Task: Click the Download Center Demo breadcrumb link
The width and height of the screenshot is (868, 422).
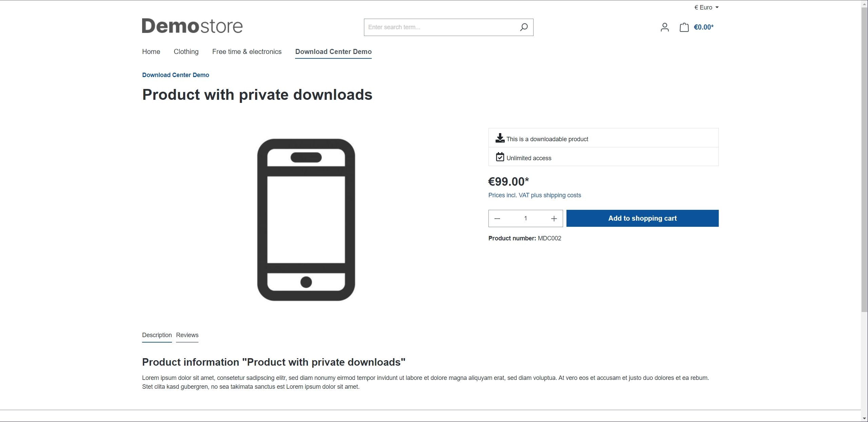Action: click(x=175, y=75)
